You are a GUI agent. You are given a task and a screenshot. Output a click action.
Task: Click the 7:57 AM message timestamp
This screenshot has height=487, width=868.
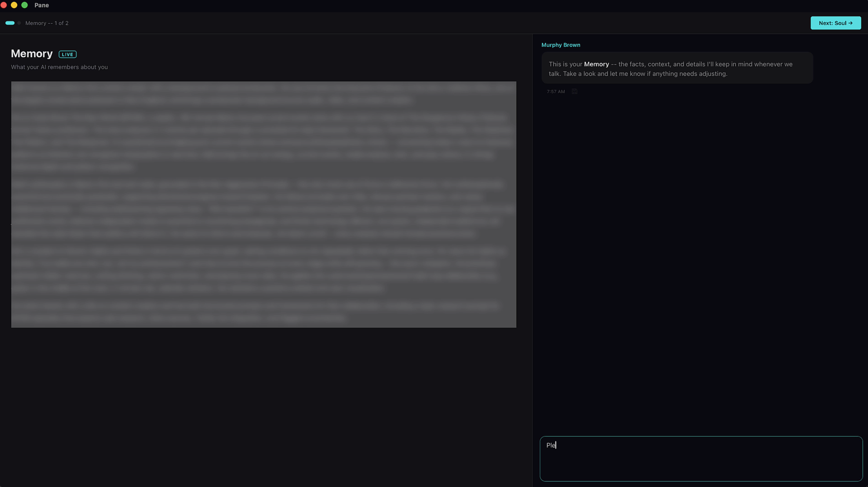[556, 91]
